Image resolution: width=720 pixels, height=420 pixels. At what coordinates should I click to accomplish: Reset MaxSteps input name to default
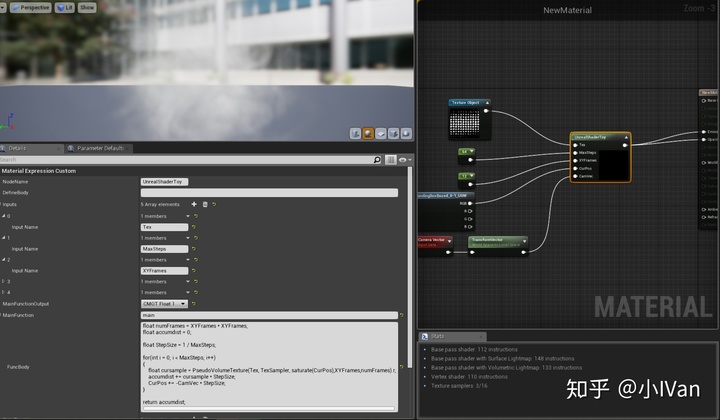193,249
